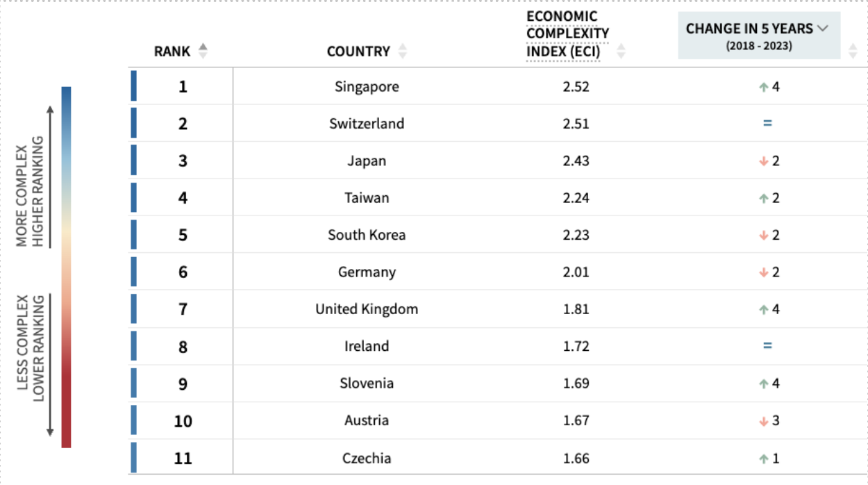Click Germany's ECI value 2.01

[x=576, y=272]
